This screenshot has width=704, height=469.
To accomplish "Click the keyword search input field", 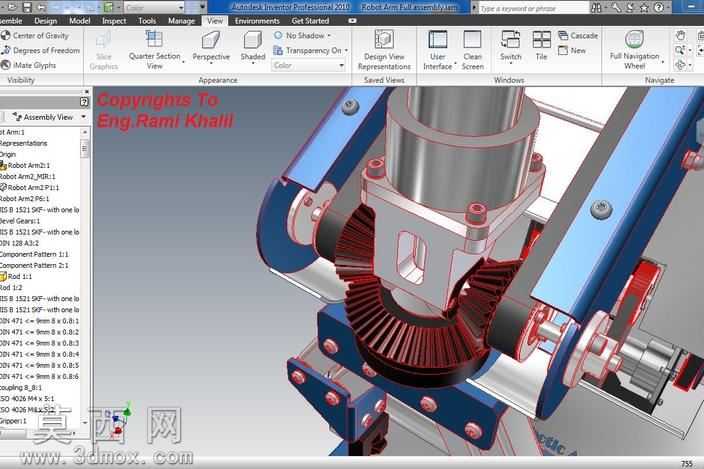I will click(532, 8).
